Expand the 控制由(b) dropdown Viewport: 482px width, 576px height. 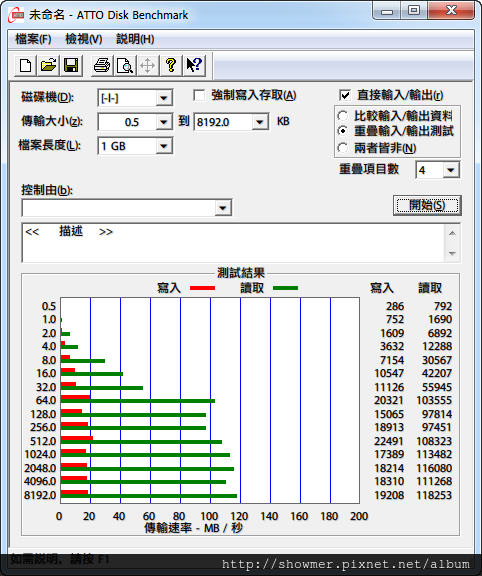223,208
